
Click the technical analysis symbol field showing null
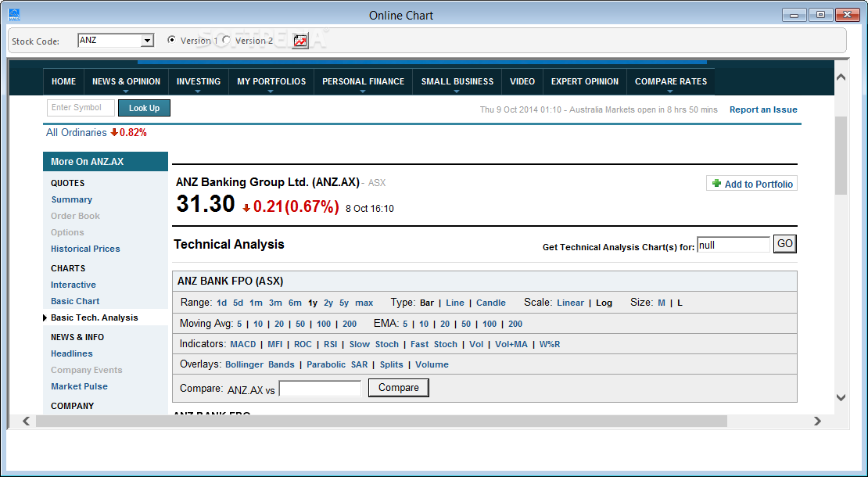pyautogui.click(x=733, y=245)
